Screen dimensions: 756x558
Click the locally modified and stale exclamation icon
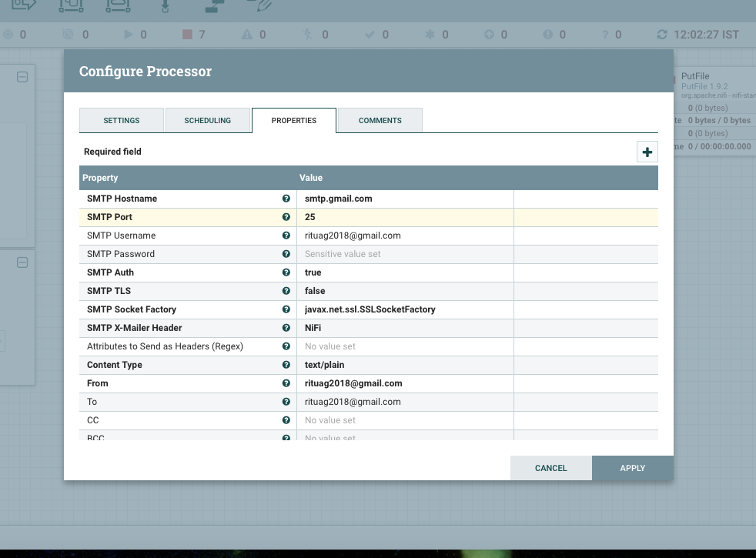click(x=547, y=34)
